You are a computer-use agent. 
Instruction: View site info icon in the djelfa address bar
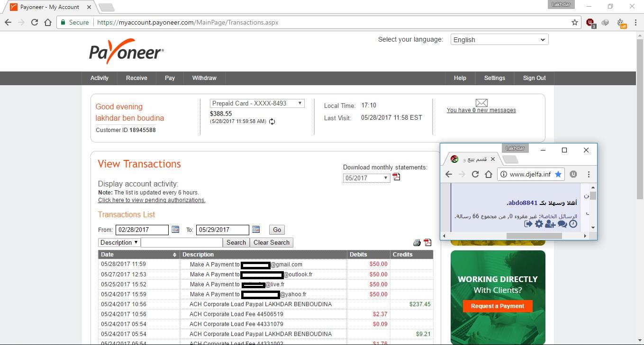pyautogui.click(x=504, y=174)
